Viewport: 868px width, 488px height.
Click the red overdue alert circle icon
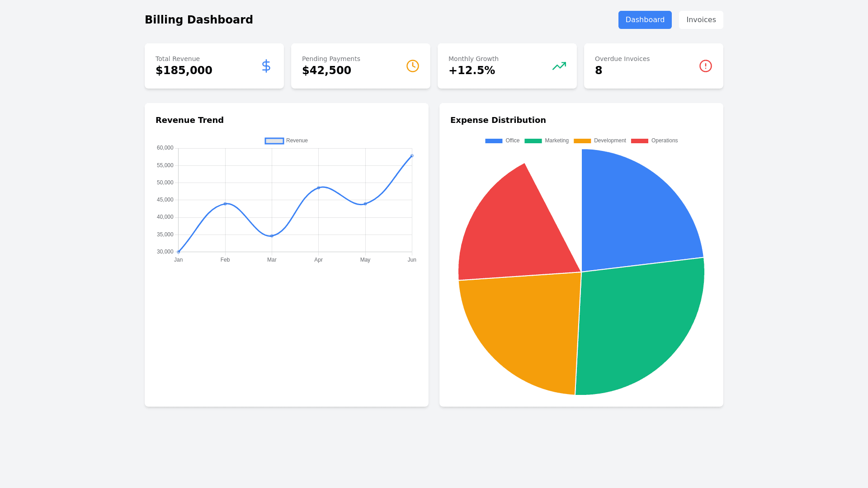pyautogui.click(x=705, y=66)
